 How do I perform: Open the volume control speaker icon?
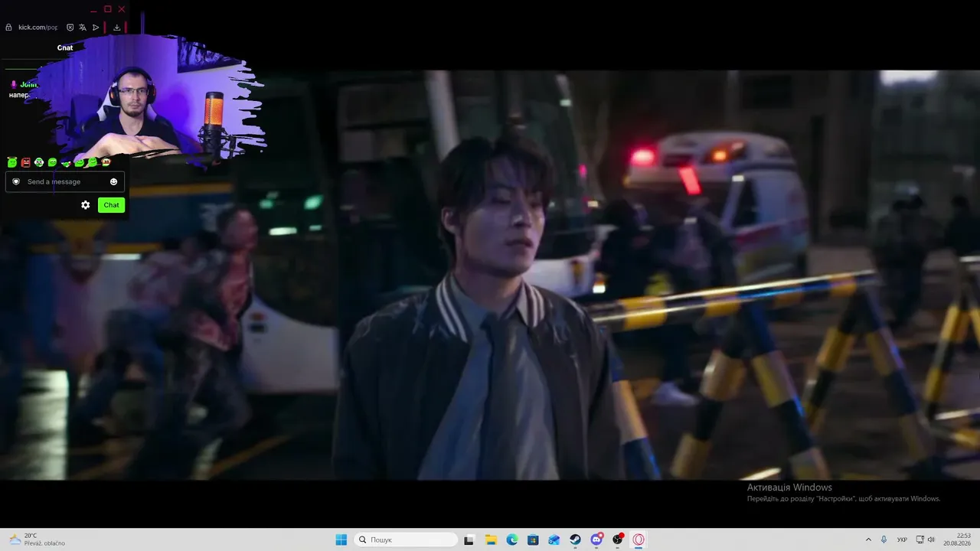point(931,540)
